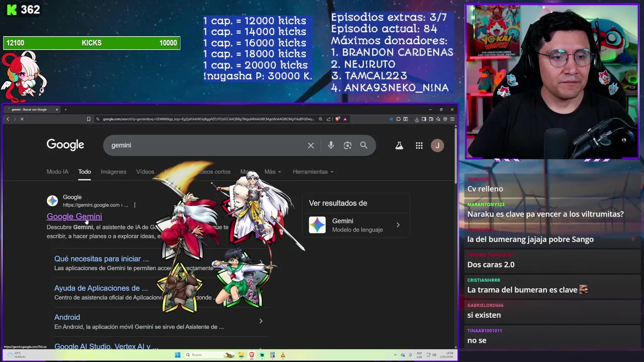Click the browser address bar URL
The width and height of the screenshot is (644, 362).
click(208, 119)
